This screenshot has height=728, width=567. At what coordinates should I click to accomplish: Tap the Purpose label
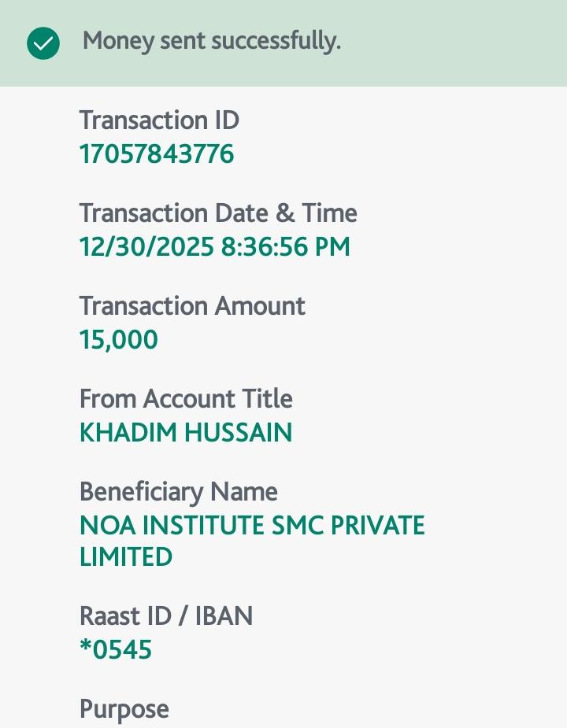(x=124, y=709)
